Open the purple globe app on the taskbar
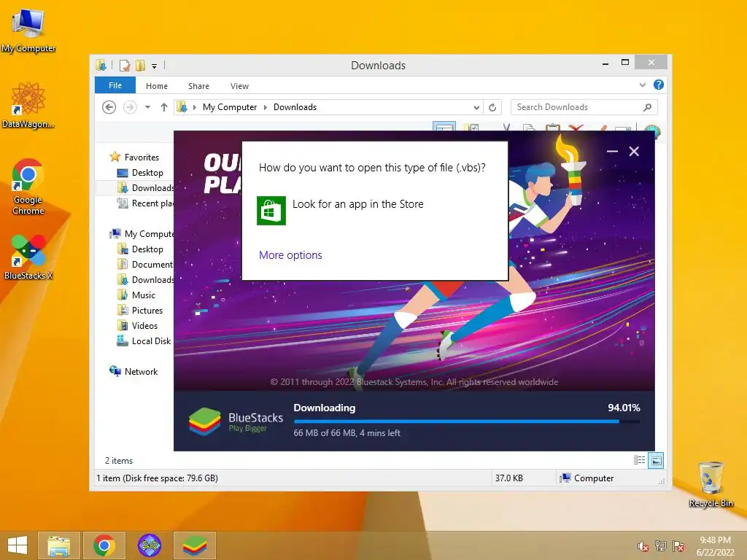Image resolution: width=747 pixels, height=560 pixels. [149, 545]
